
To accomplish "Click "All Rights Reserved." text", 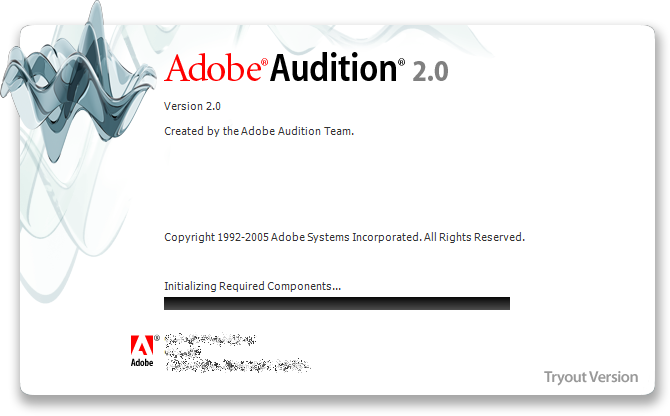I will 474,237.
